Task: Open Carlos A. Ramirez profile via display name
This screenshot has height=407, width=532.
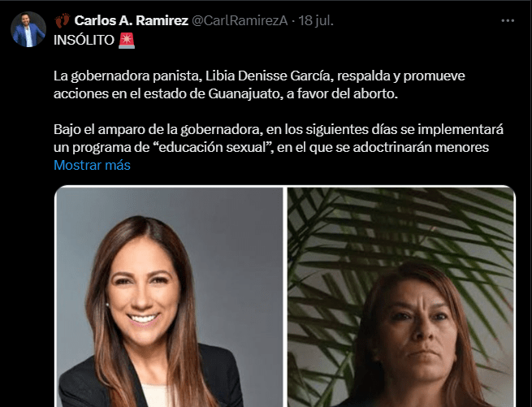Action: click(132, 20)
